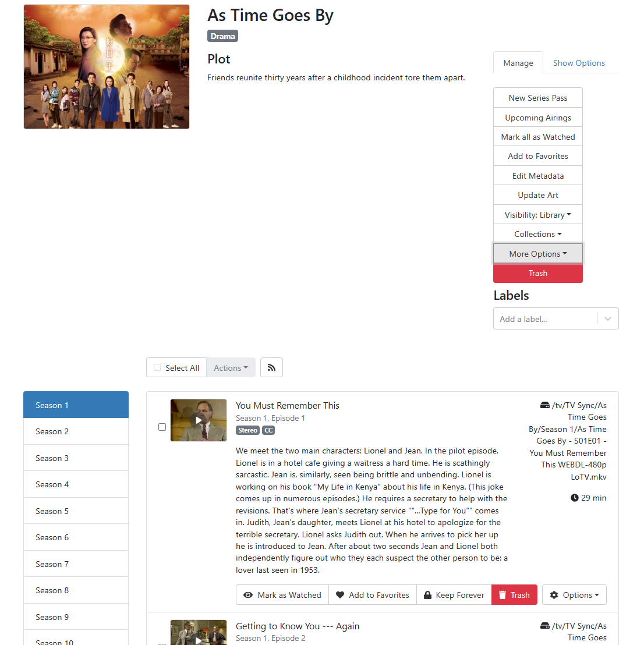Open the gear Options menu for episode 1
The image size is (644, 645).
point(574,595)
